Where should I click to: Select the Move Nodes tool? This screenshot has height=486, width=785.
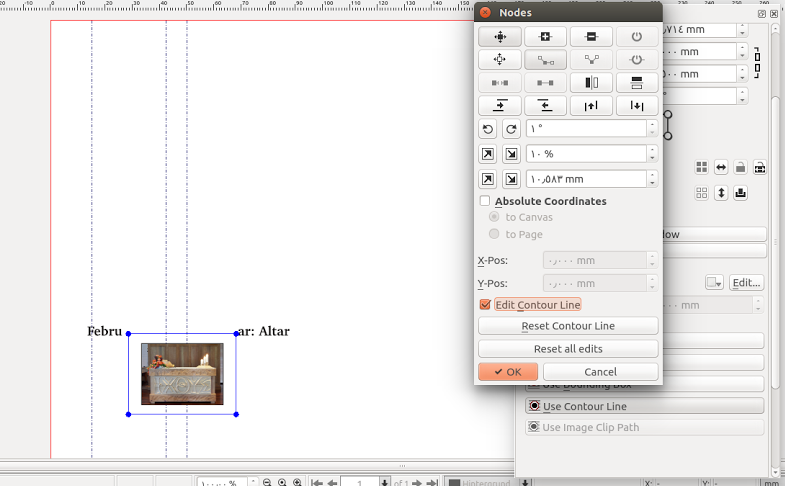(x=500, y=37)
